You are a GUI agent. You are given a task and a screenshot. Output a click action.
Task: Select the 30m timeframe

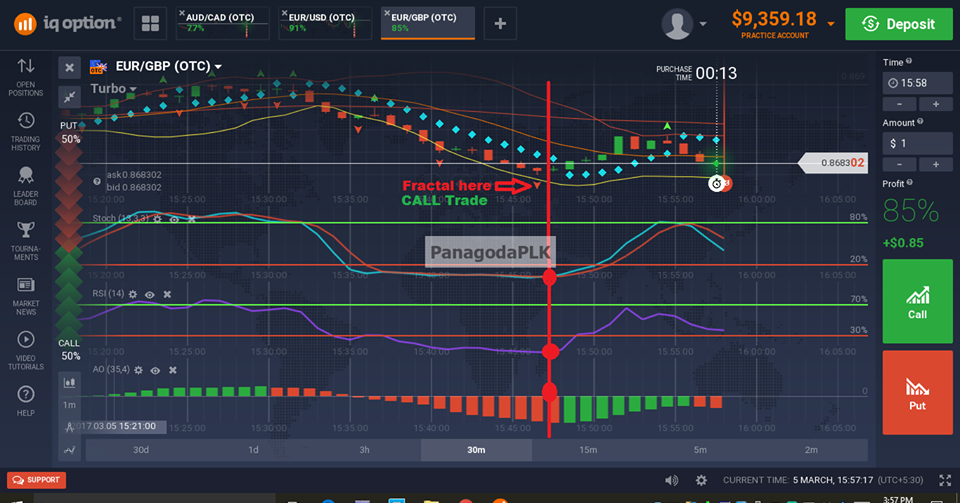[476, 450]
